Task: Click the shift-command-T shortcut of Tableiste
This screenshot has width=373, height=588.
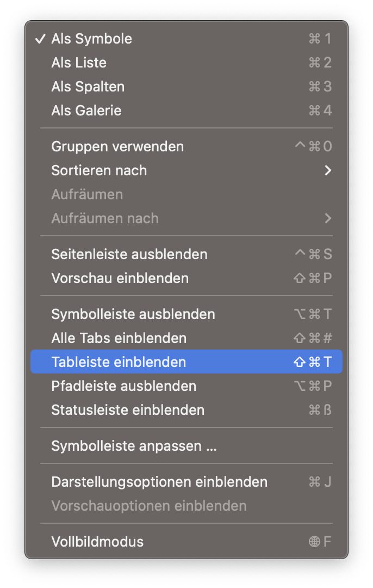Action: [x=312, y=362]
